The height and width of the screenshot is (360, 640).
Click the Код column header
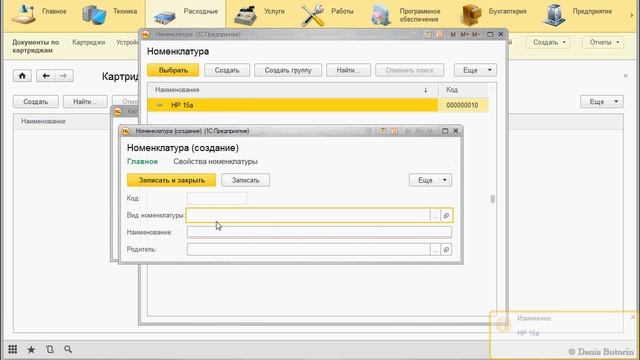click(463, 90)
